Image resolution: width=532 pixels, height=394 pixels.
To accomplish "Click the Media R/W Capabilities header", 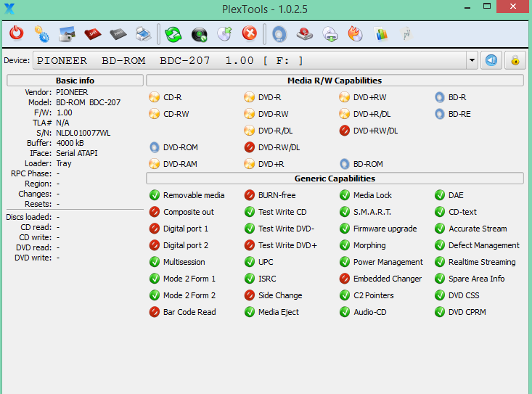I will coord(335,81).
